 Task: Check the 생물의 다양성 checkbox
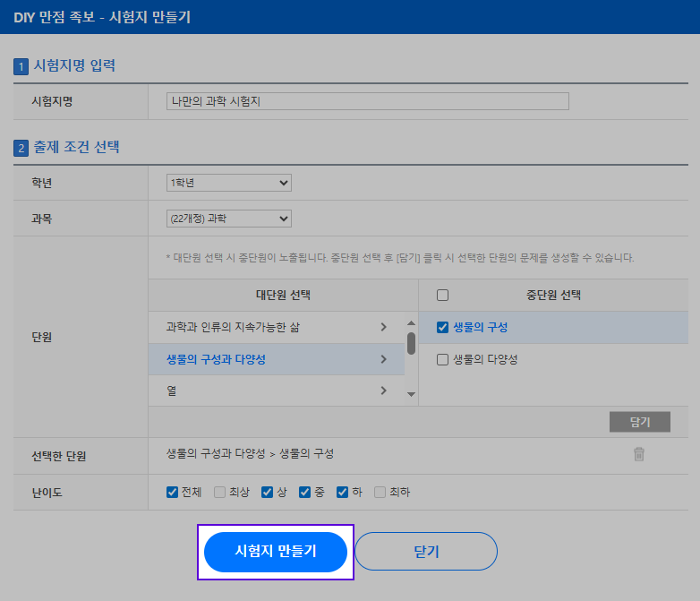442,360
